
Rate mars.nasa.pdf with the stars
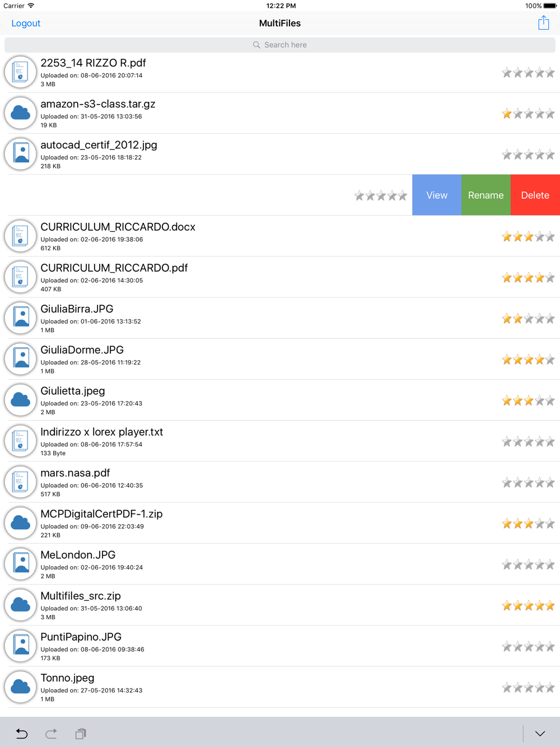pyautogui.click(x=528, y=482)
